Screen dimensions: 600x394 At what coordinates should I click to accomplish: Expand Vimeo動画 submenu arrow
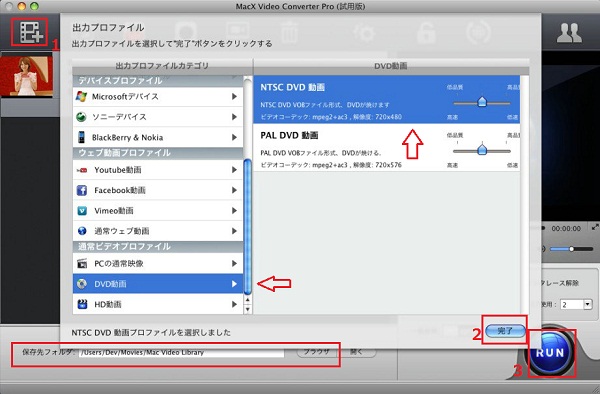[234, 211]
